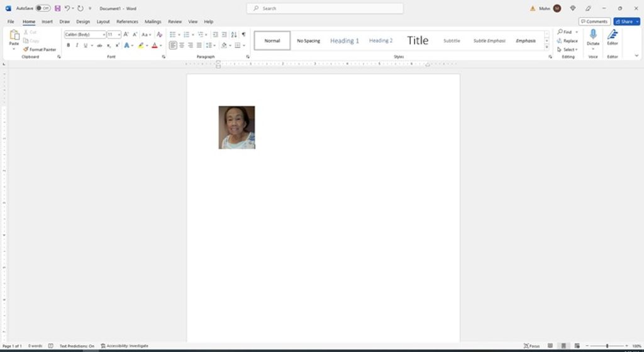Click Accessibility: Investigate in the status bar
The image size is (644, 352).
click(125, 346)
